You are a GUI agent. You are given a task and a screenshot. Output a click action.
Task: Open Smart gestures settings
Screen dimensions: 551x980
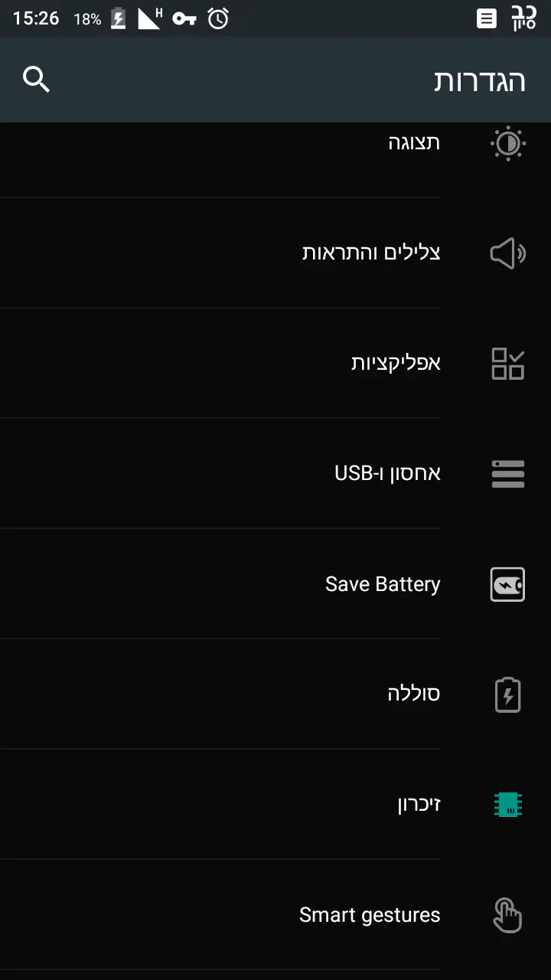point(370,915)
